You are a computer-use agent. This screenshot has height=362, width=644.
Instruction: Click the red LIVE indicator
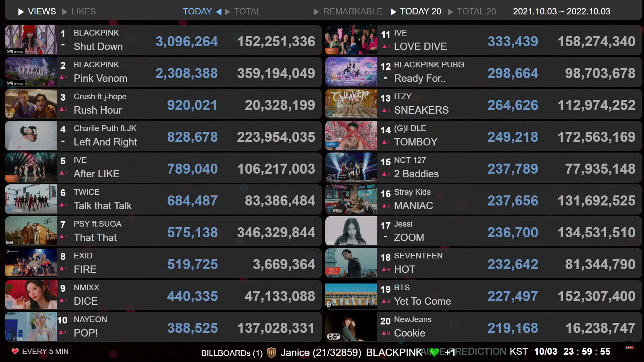(x=629, y=347)
